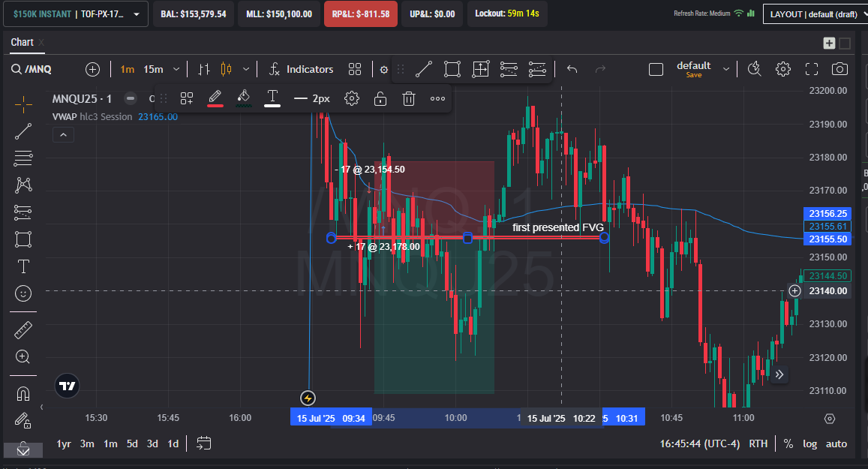
Task: Select the 1m interval
Action: coord(128,69)
